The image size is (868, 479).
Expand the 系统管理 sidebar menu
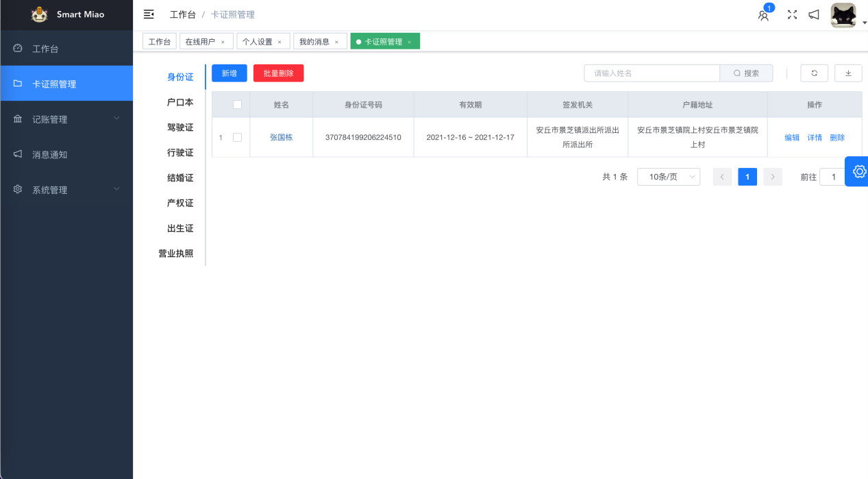pos(66,190)
